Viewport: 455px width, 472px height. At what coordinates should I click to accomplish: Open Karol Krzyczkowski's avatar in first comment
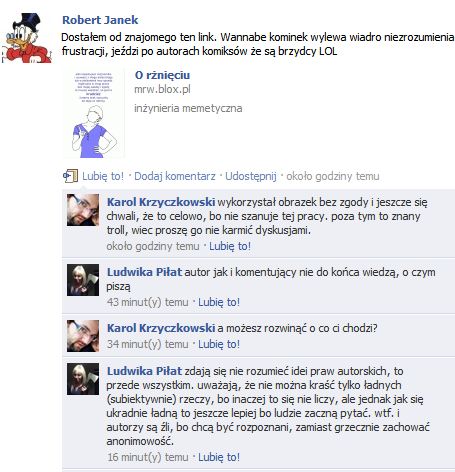pos(83,210)
